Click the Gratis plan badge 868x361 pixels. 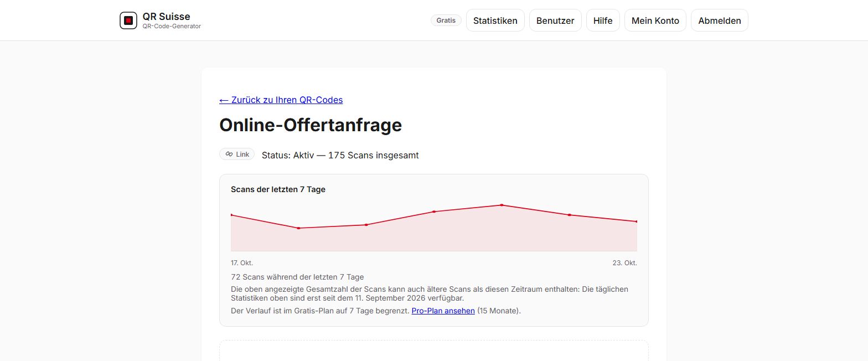[446, 20]
